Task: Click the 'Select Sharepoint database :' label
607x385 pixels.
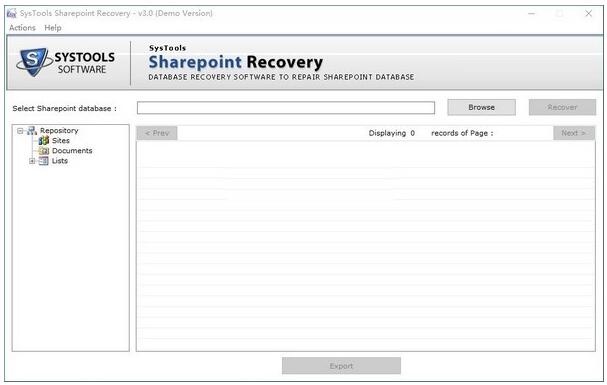Action: tap(64, 108)
